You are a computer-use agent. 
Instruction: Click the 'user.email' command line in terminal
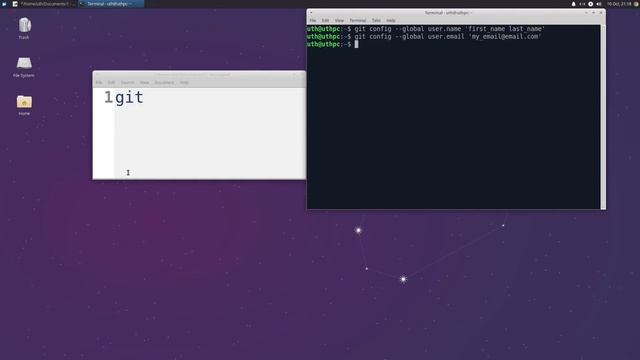(424, 36)
